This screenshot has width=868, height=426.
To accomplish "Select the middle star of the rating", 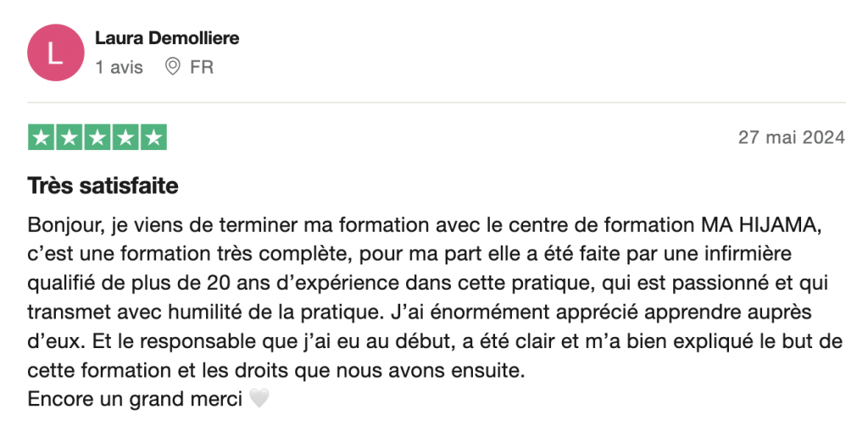I will click(97, 137).
